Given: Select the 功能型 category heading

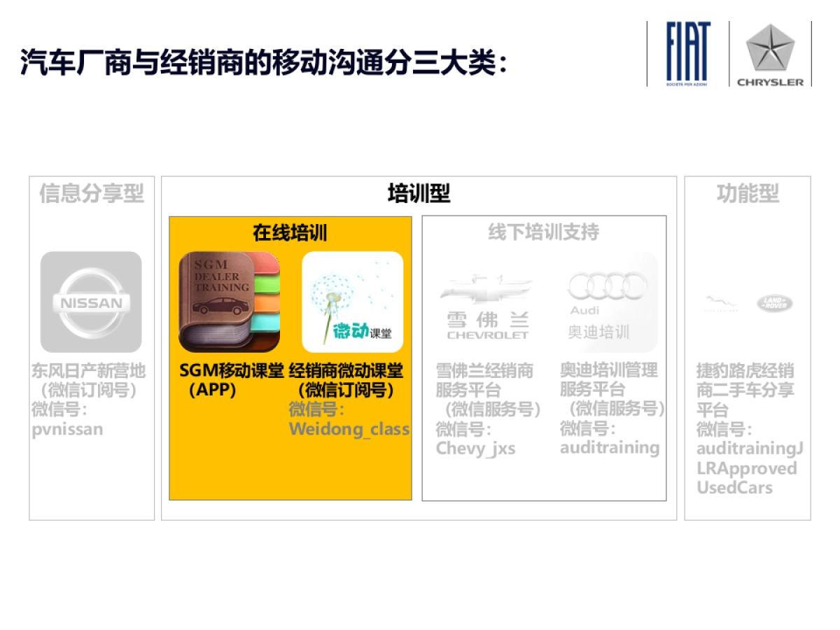Looking at the screenshot, I should [x=747, y=194].
